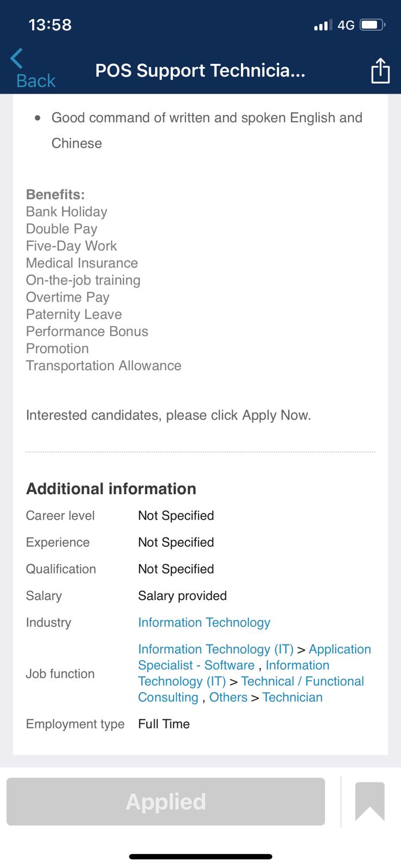Follow the Others job function link
Viewport: 401px width, 868px height.
(x=228, y=697)
